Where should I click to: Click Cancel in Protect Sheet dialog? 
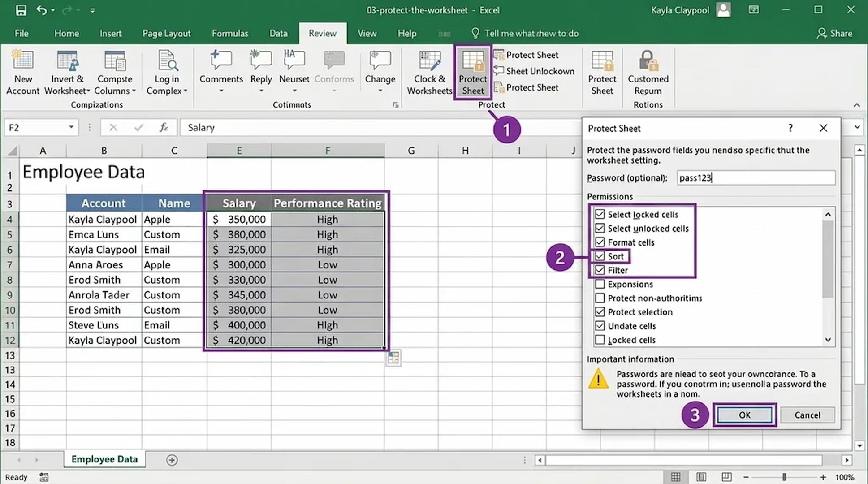coord(808,415)
